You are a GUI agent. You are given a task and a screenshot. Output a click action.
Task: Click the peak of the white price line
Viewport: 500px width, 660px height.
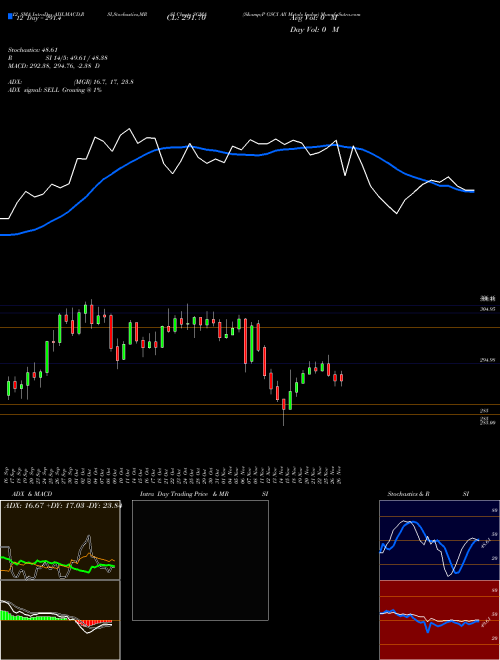[129, 129]
